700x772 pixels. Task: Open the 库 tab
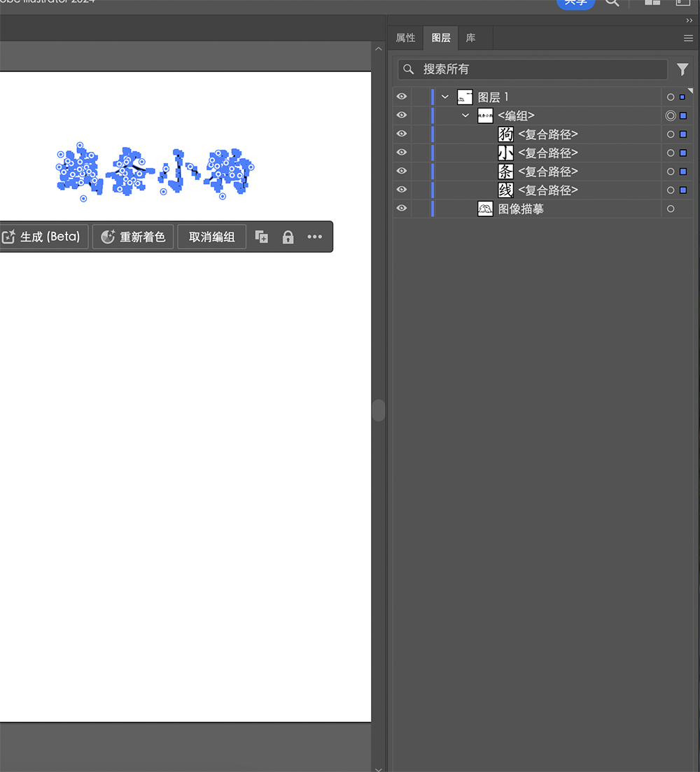[x=471, y=38]
